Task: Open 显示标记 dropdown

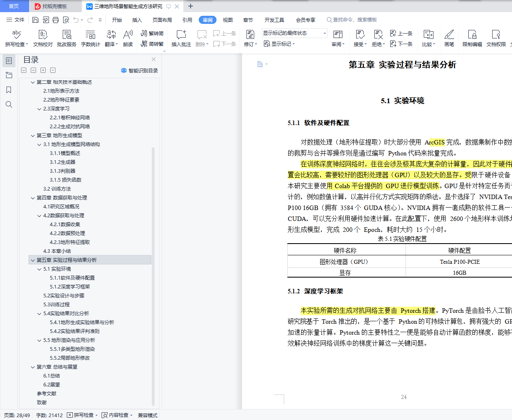Action: (279, 44)
